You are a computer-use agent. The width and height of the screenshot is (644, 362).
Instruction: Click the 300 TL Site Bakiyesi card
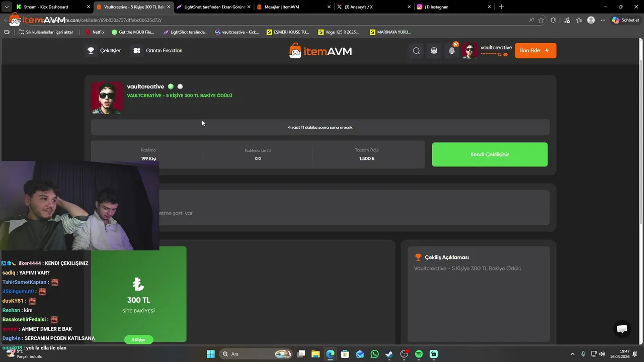[x=138, y=294]
